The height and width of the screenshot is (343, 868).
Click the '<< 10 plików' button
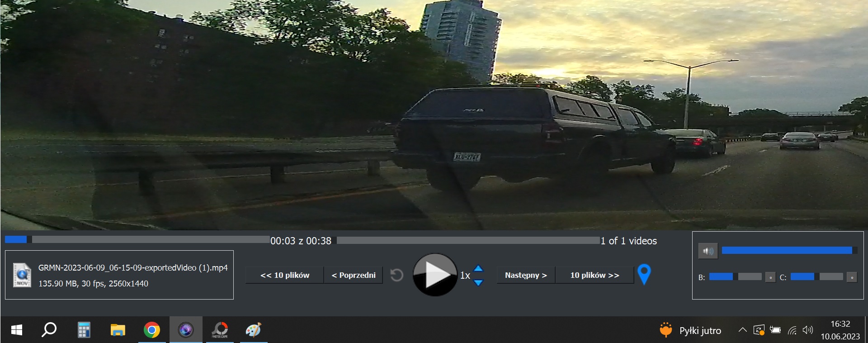click(x=285, y=275)
